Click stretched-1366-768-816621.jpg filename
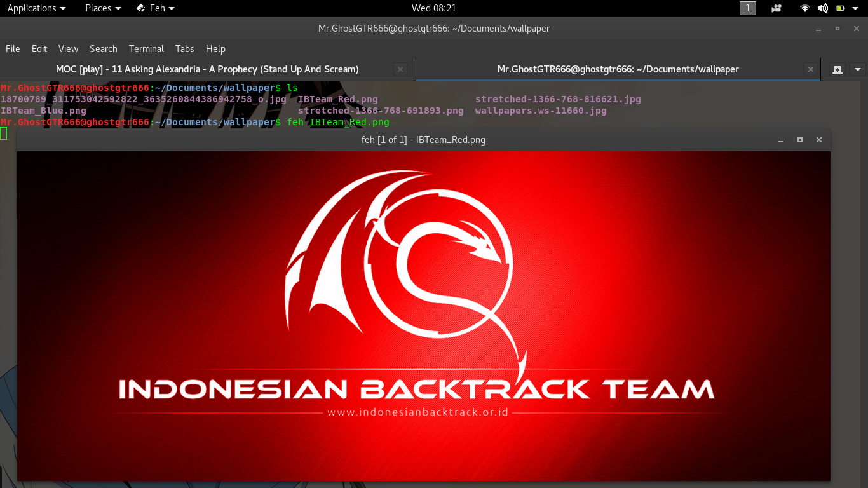868x488 pixels. (x=558, y=99)
